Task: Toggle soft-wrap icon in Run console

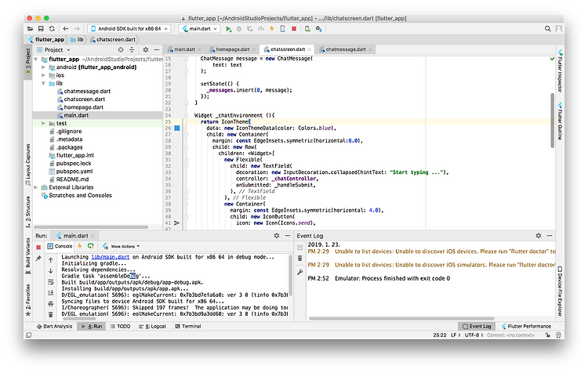Action: [x=51, y=282]
